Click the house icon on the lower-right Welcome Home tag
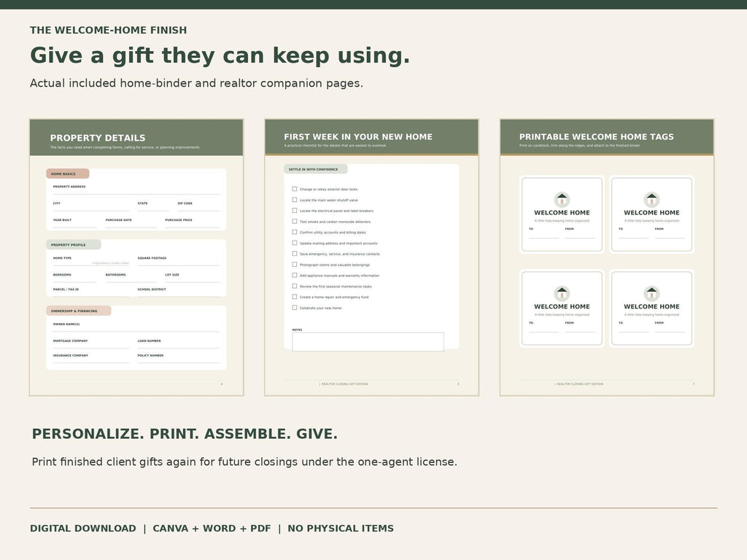Image resolution: width=747 pixels, height=560 pixels. [x=651, y=293]
